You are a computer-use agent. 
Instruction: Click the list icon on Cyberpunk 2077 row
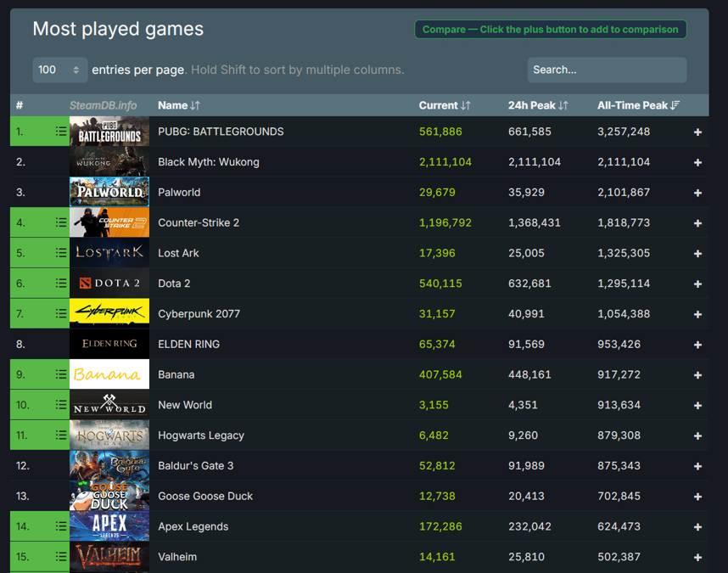click(61, 313)
